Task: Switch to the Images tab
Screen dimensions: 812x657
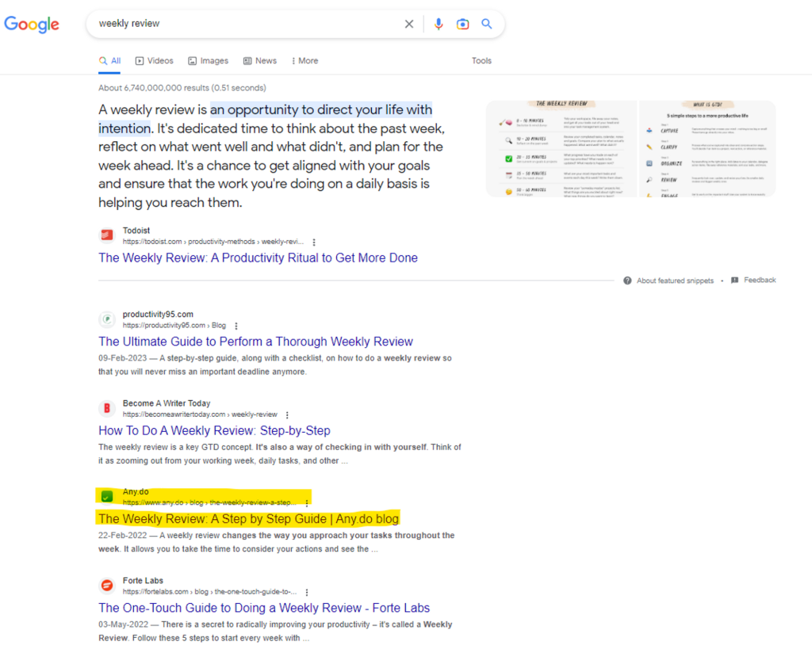Action: pyautogui.click(x=208, y=61)
